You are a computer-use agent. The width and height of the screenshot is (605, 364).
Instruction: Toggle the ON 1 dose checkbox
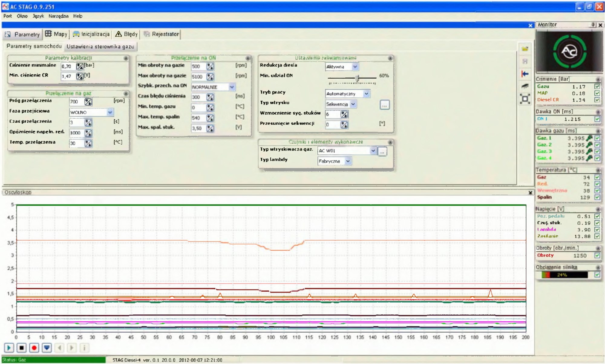point(597,119)
